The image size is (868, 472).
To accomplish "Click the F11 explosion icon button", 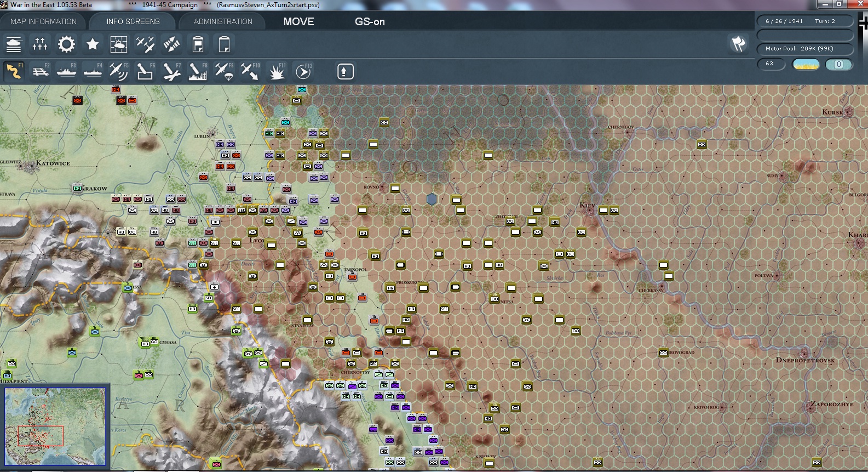I will click(x=277, y=71).
